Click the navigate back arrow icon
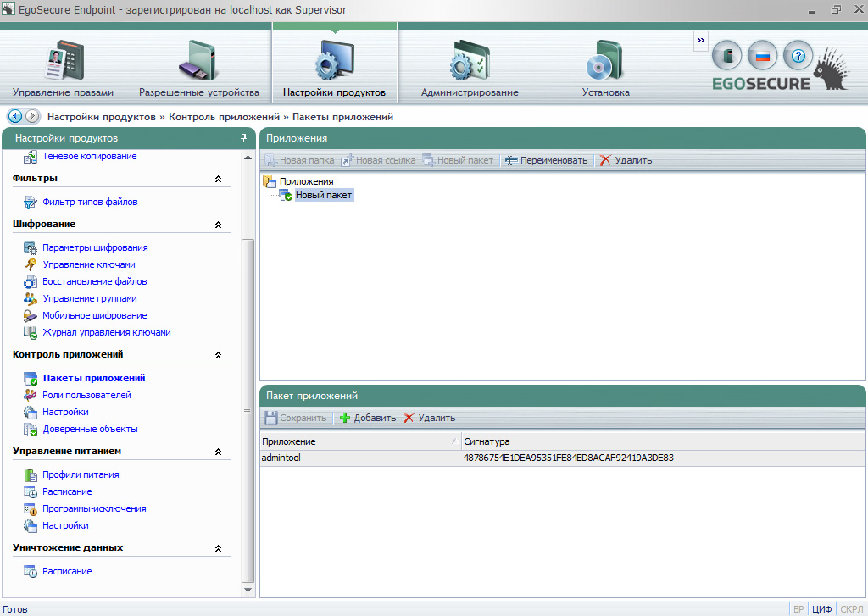 pyautogui.click(x=14, y=116)
